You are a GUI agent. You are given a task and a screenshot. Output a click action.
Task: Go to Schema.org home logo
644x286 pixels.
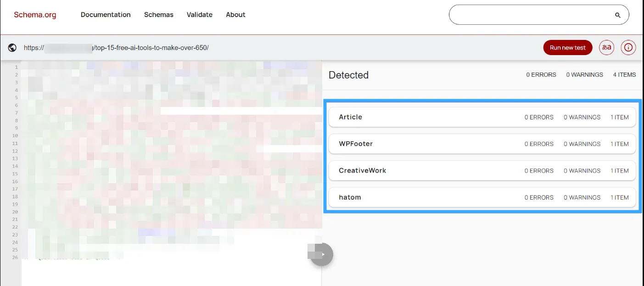[35, 15]
